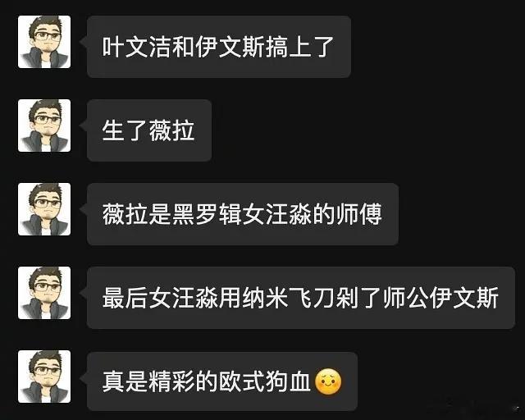
Task: Click the blushing smiley emoji
Action: coord(328,381)
